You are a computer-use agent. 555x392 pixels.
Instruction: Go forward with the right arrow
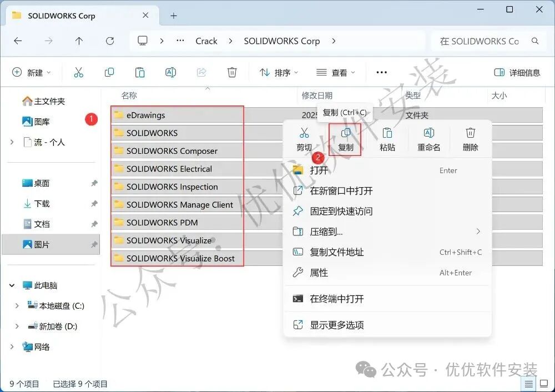pyautogui.click(x=48, y=41)
